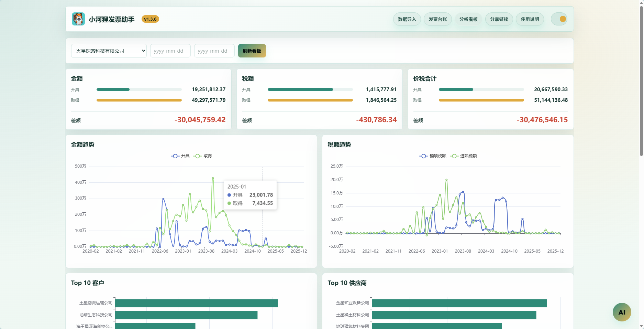Open 分享链接 in navigation
This screenshot has width=644, height=329.
[499, 19]
